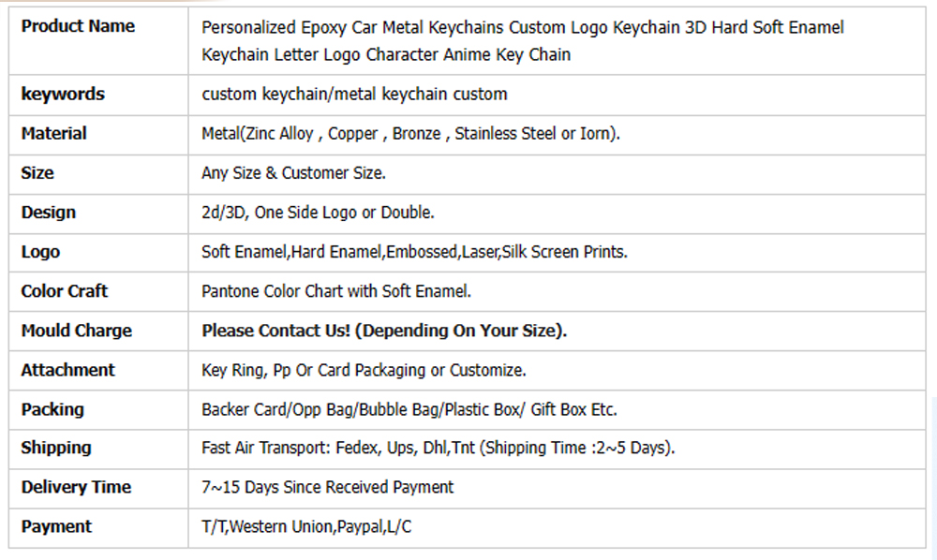Select '2d/3D, One Side Logo or Double' text
This screenshot has width=937, height=560.
pos(318,213)
